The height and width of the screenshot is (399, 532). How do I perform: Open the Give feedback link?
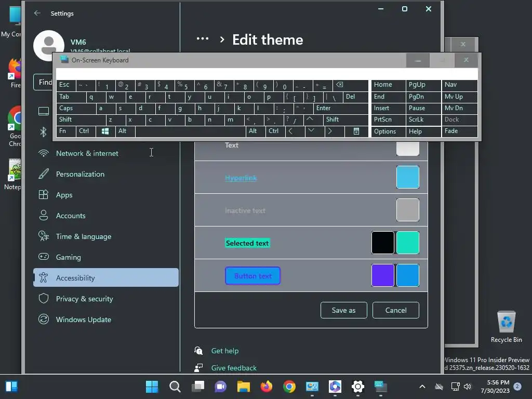[234, 368]
